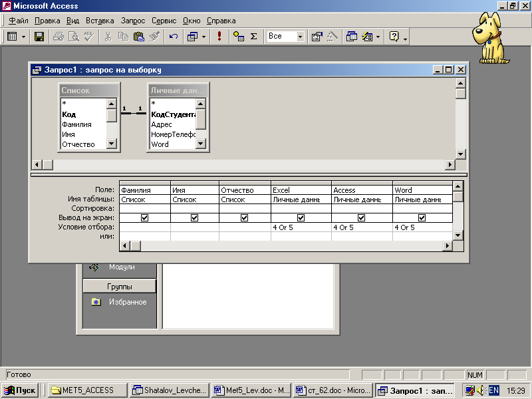Click the EN language indicator
The image size is (532, 399).
493,390
